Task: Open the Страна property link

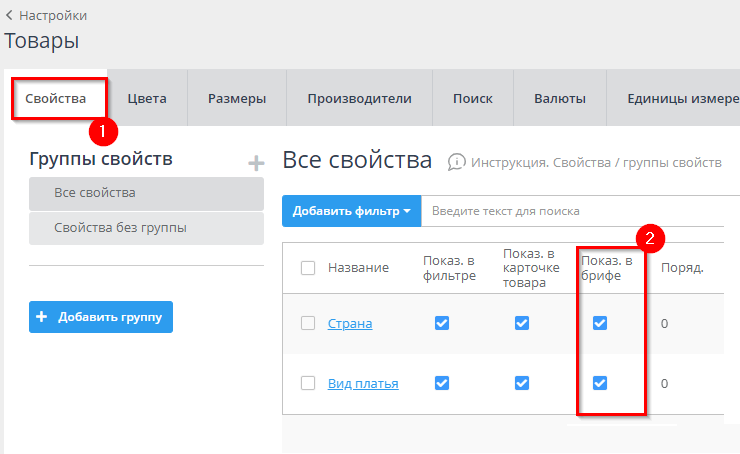Action: point(350,323)
